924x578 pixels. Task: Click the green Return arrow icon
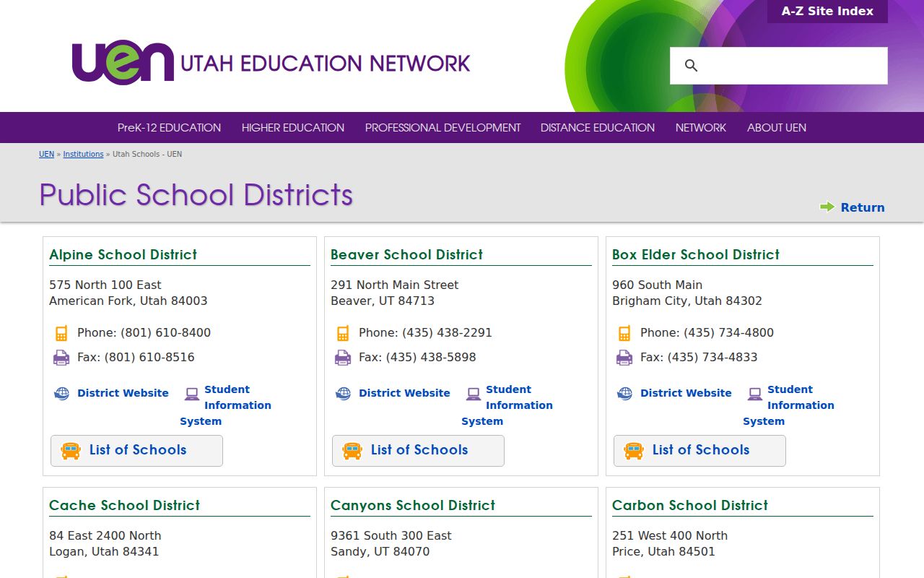coord(827,207)
